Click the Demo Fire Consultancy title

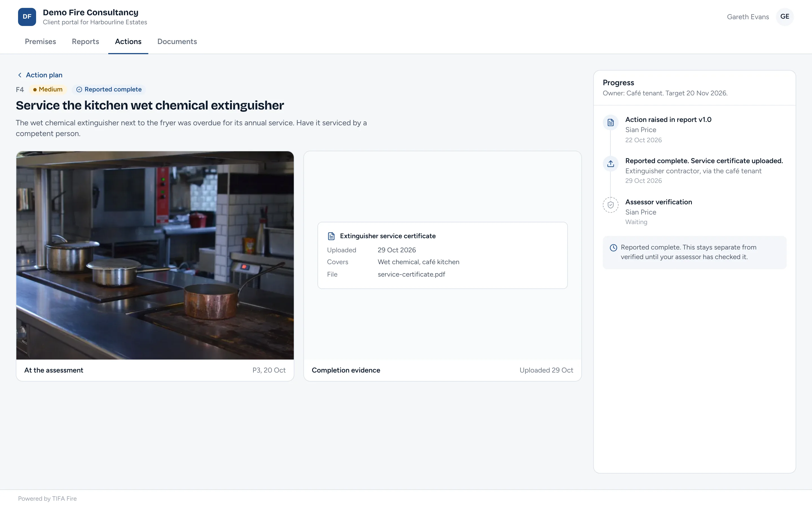pyautogui.click(x=91, y=12)
